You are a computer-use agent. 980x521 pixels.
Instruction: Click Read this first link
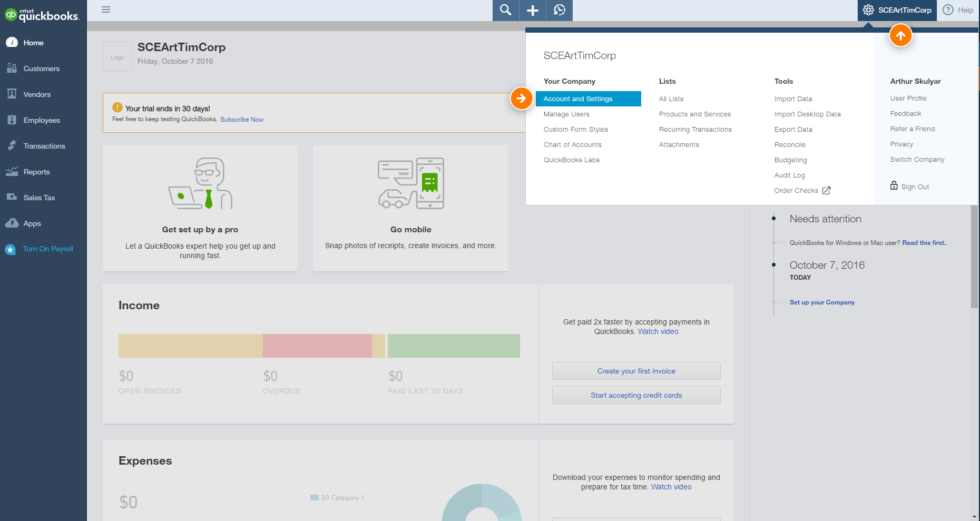(x=924, y=243)
